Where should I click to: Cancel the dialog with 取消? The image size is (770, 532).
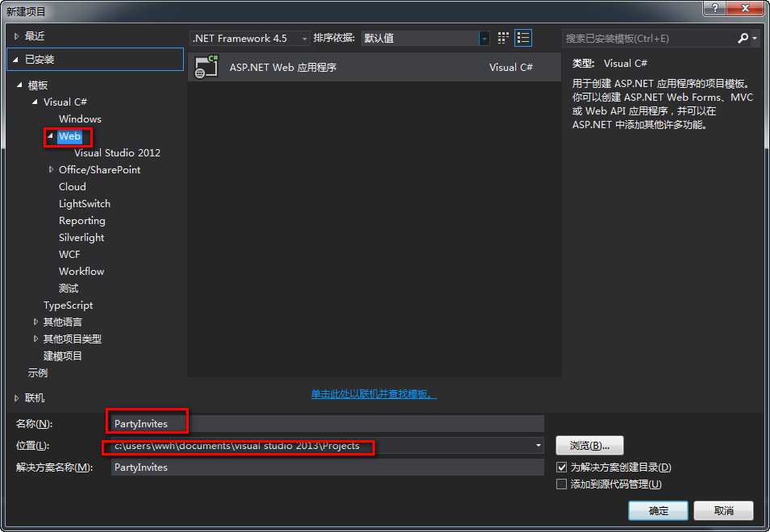point(723,510)
